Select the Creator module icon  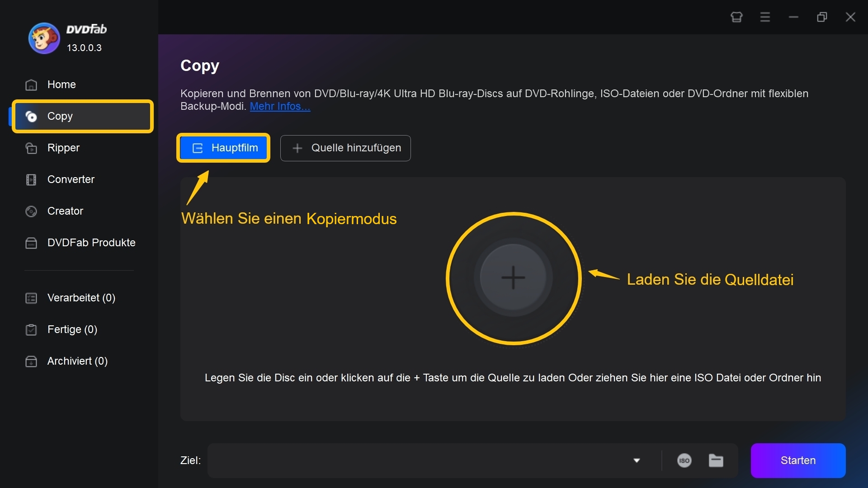click(32, 210)
